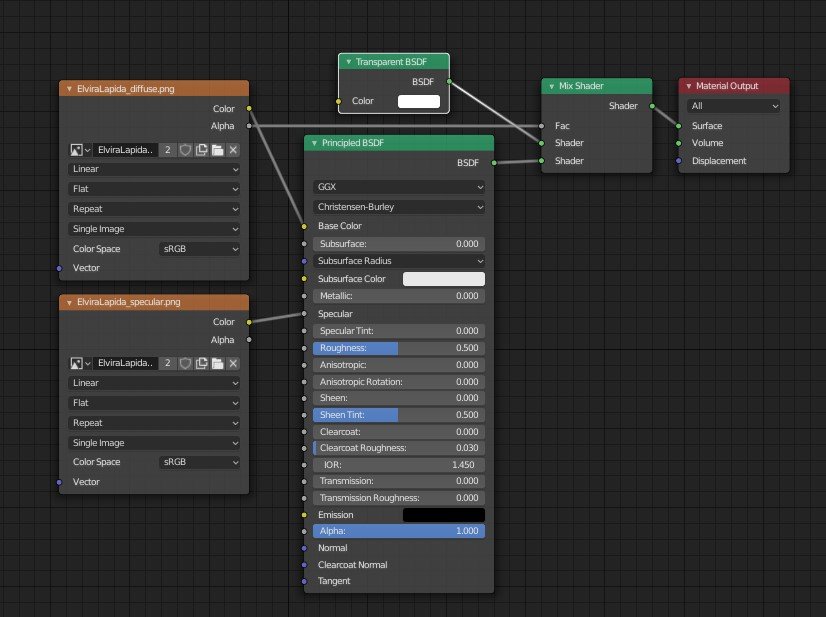Image resolution: width=826 pixels, height=617 pixels.
Task: Open Material Output target dropdown showing All
Action: (x=733, y=106)
